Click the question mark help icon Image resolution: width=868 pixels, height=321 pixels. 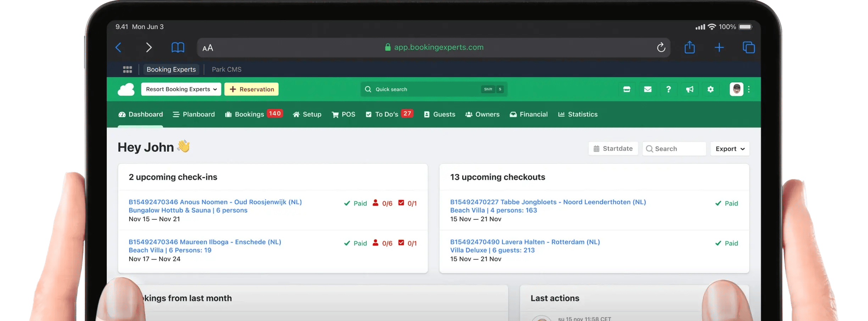pos(668,89)
